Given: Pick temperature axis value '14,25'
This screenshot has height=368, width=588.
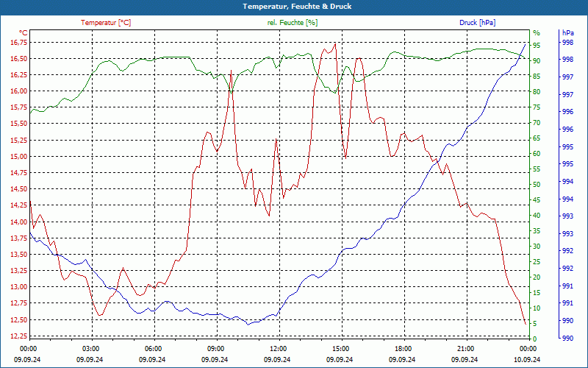Looking at the screenshot, I should click(19, 205).
